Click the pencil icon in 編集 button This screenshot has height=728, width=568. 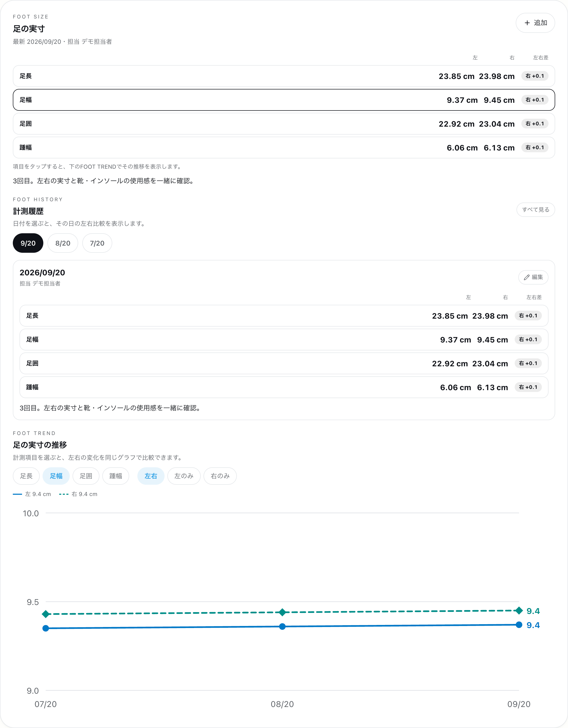527,277
